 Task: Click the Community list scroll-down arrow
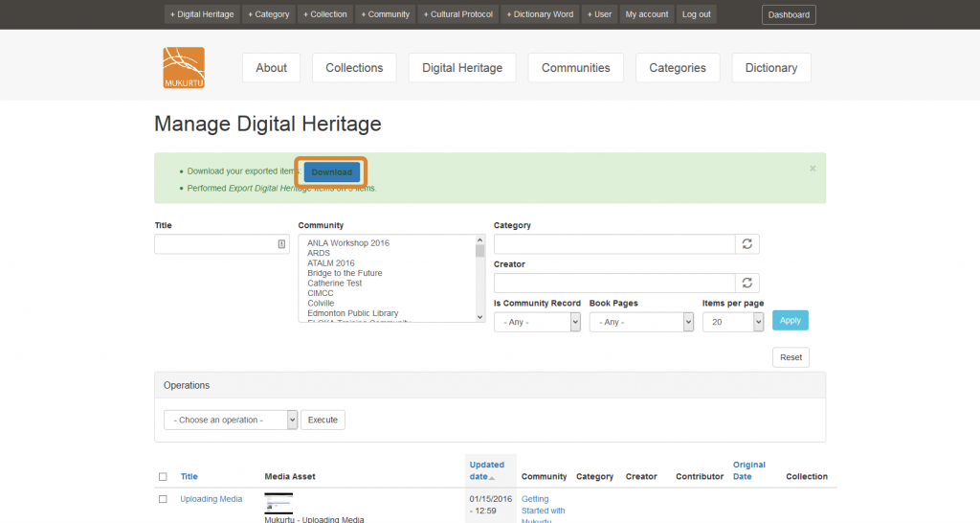(480, 317)
